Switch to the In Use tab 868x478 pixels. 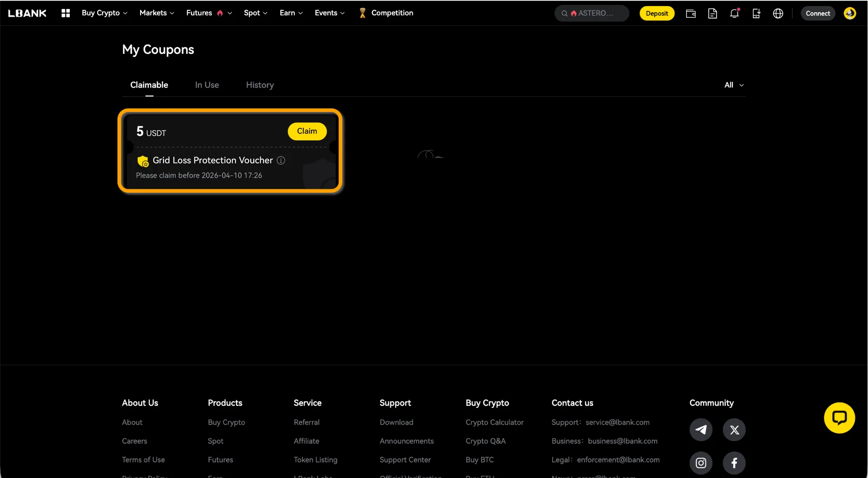(x=207, y=85)
